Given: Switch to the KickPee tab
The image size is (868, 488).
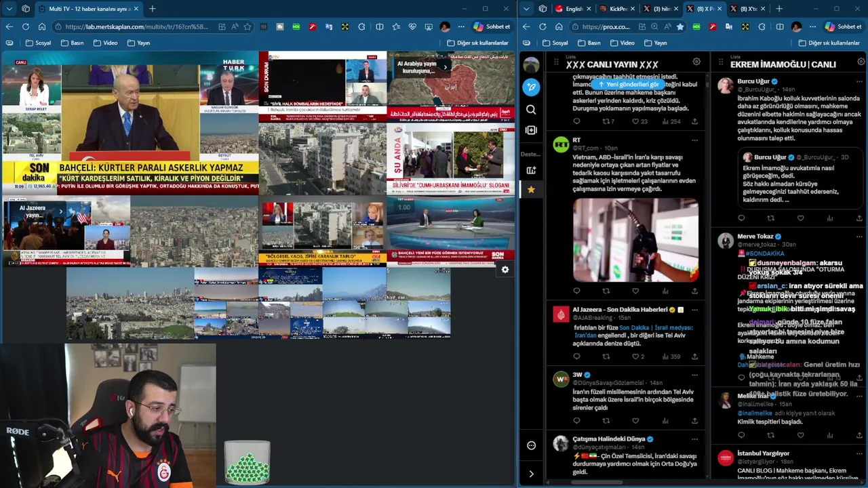Looking at the screenshot, I should (x=617, y=9).
